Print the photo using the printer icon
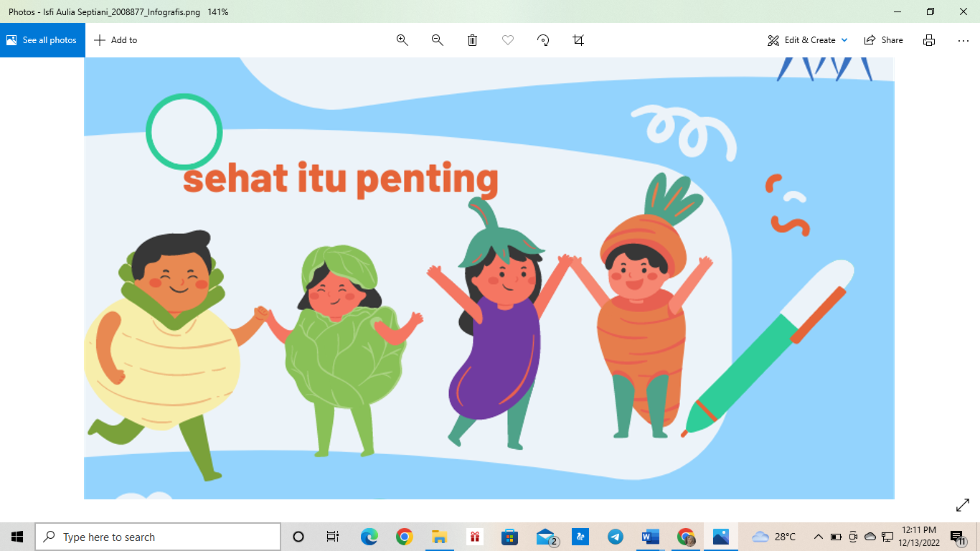 coord(929,40)
